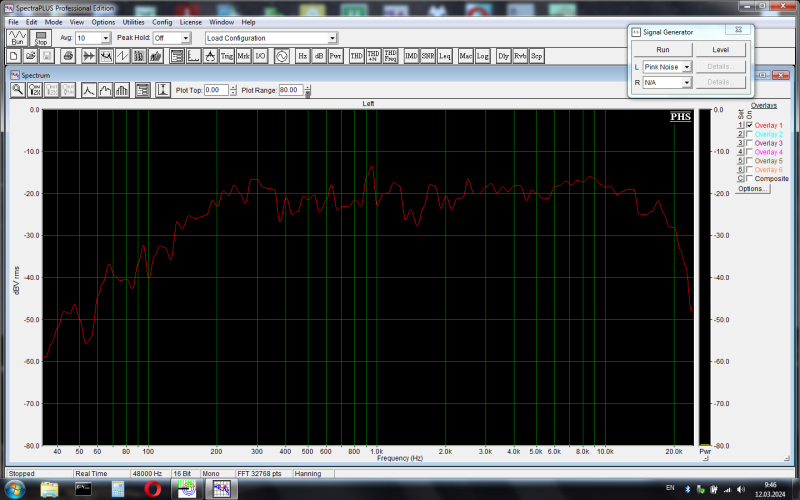Select the magnifier zoom tool in Spectrum toolbar
Image resolution: width=800 pixels, height=500 pixels.
click(x=18, y=90)
